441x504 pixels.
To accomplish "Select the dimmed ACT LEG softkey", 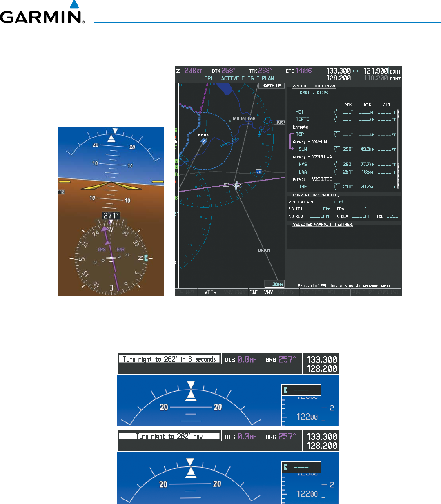I will [x=338, y=292].
